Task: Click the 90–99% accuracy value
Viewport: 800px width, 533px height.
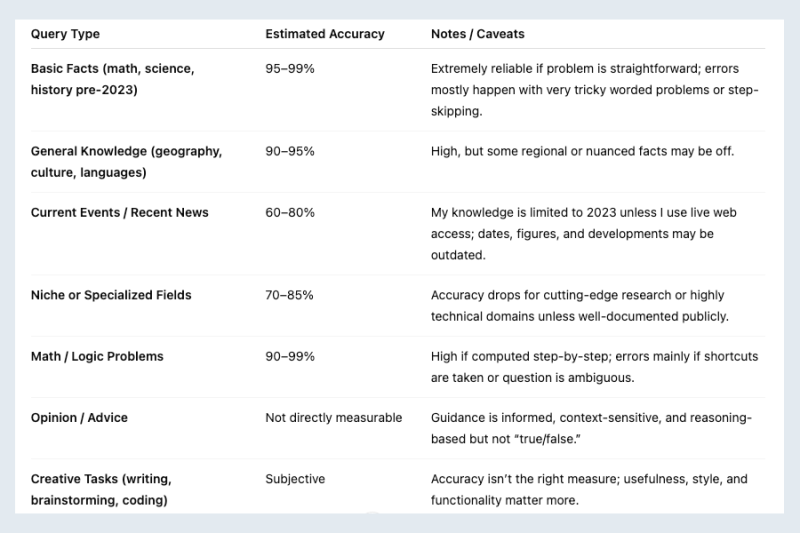Action: tap(290, 356)
